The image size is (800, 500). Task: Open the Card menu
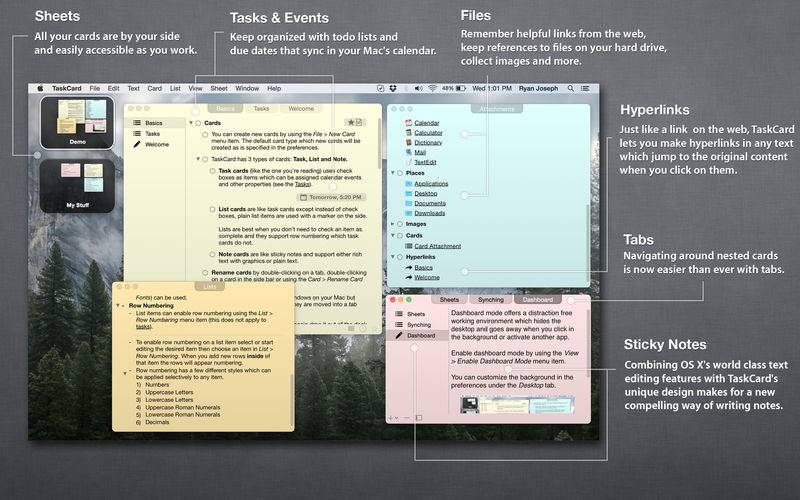point(155,88)
